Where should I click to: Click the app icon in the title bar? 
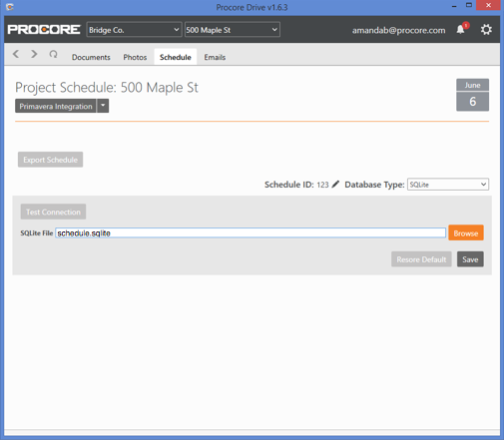[x=10, y=7]
